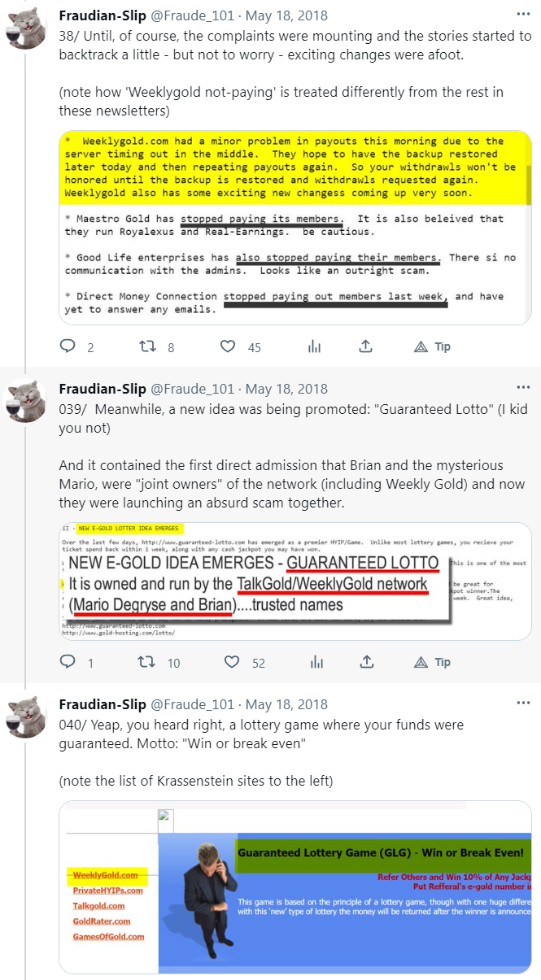Image resolution: width=541 pixels, height=980 pixels.
Task: Reply to the 38/ tweet
Action: (x=68, y=347)
